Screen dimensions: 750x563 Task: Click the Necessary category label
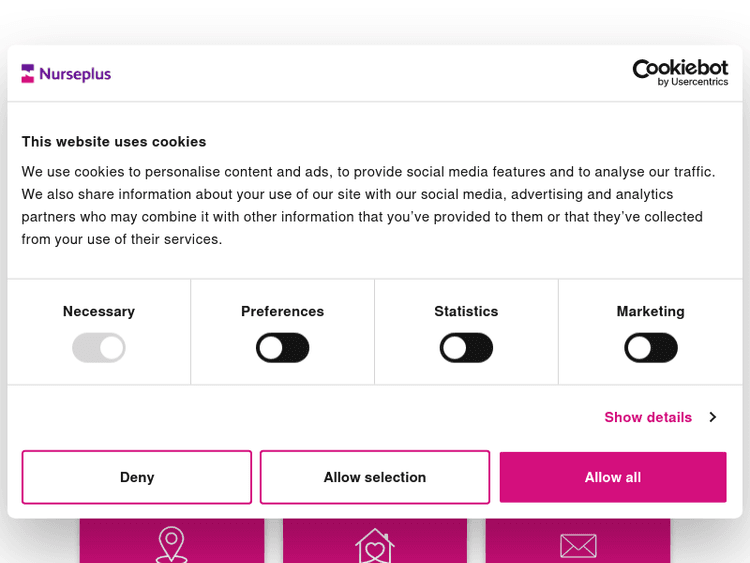point(99,311)
